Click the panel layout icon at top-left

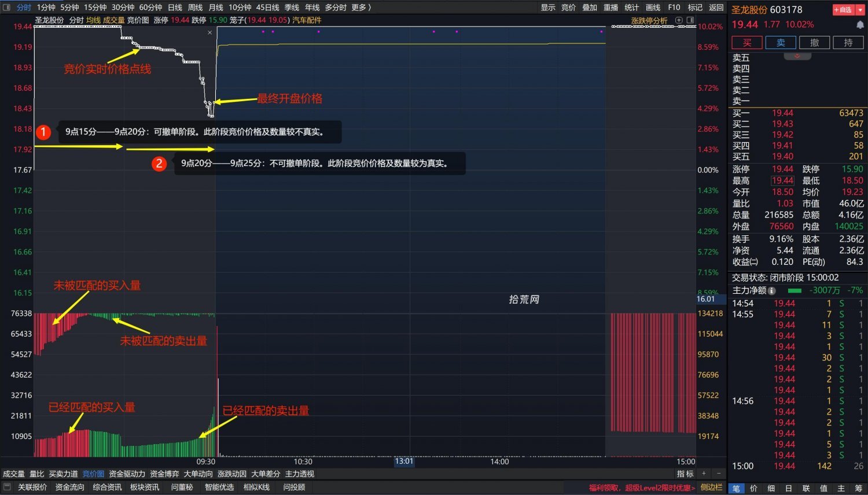tap(7, 8)
